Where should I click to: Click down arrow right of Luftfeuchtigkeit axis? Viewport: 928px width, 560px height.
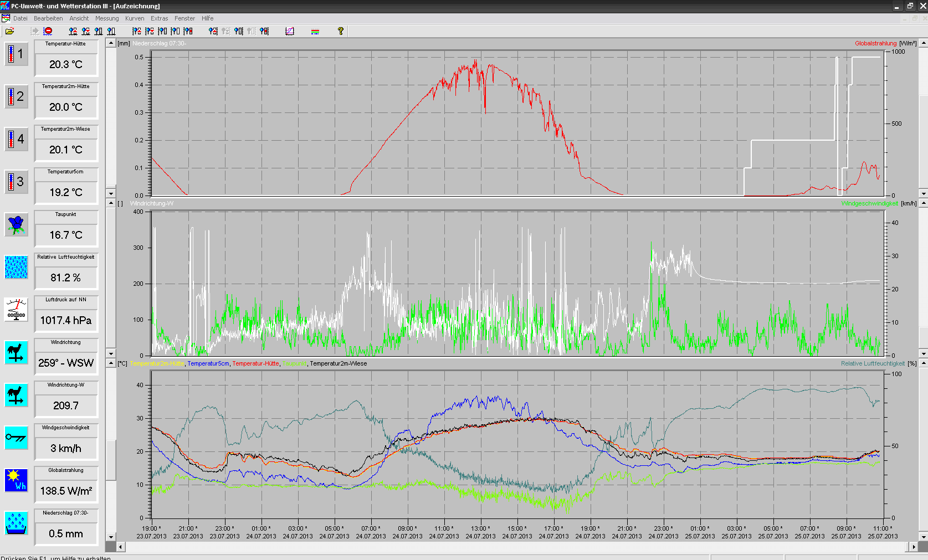click(924, 537)
